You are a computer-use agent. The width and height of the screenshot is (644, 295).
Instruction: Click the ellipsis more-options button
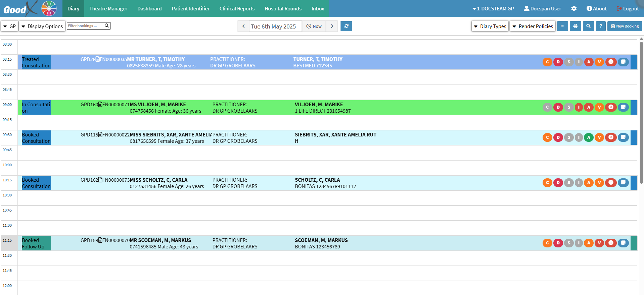(562, 26)
